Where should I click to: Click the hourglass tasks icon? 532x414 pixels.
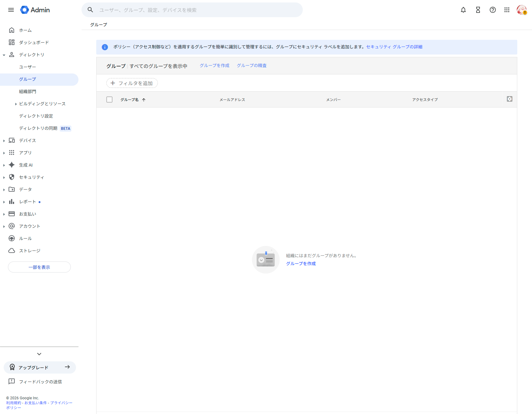[478, 10]
